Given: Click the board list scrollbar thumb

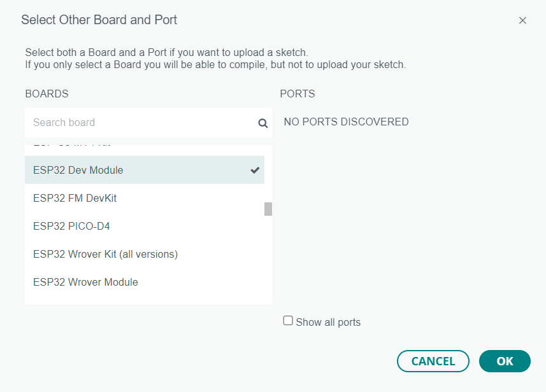Looking at the screenshot, I should [x=268, y=209].
